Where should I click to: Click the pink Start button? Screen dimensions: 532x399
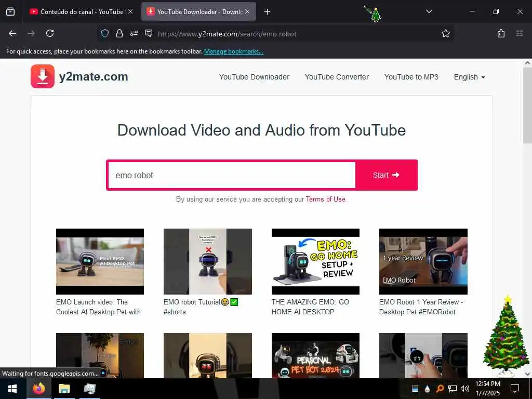coord(386,175)
